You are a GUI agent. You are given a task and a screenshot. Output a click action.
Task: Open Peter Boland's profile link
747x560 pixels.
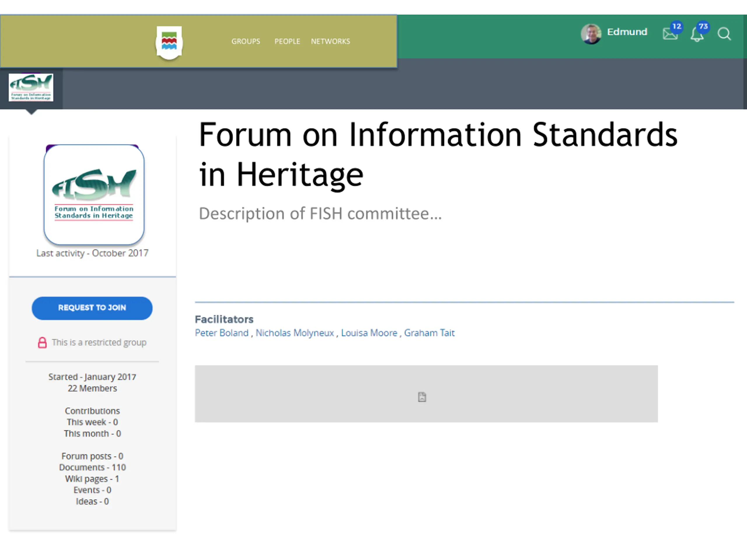(x=221, y=333)
